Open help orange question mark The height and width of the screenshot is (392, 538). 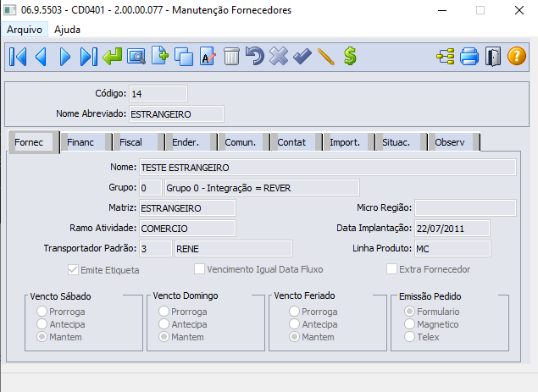516,56
